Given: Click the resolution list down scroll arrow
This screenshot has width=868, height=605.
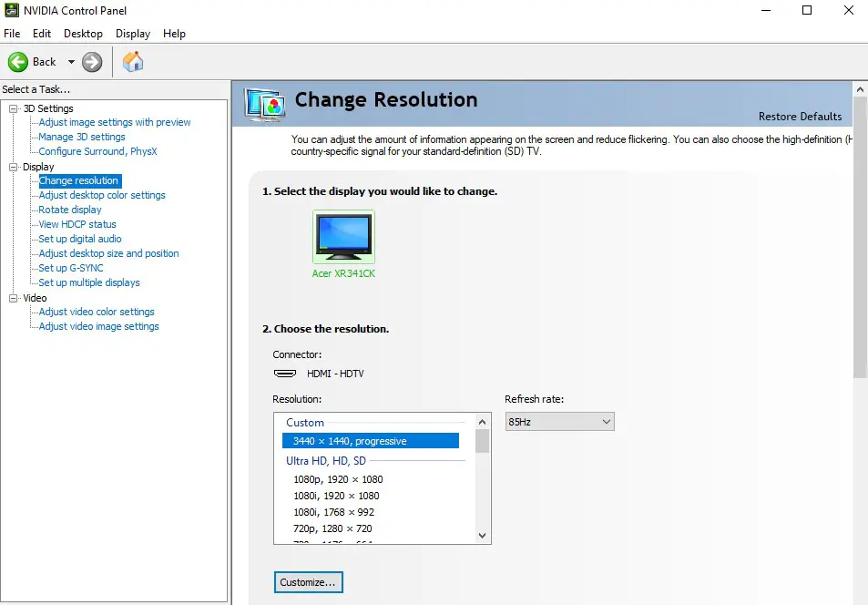Looking at the screenshot, I should click(x=482, y=536).
